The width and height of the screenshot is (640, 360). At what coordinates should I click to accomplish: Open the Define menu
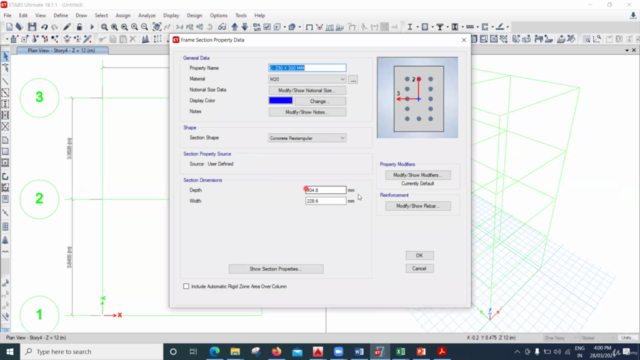point(60,16)
